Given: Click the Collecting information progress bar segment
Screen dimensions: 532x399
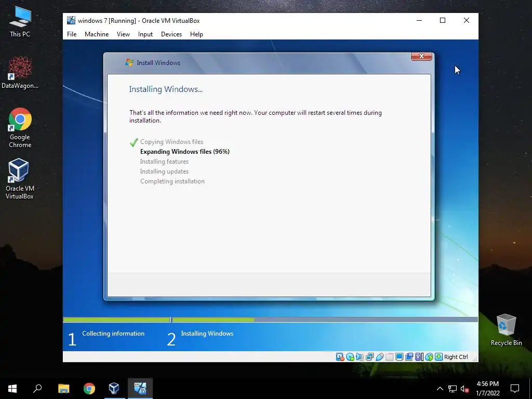Looking at the screenshot, I should click(x=117, y=320).
